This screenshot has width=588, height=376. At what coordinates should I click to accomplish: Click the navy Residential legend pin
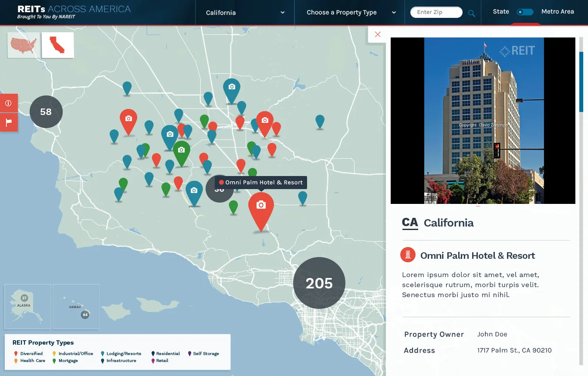coord(153,354)
